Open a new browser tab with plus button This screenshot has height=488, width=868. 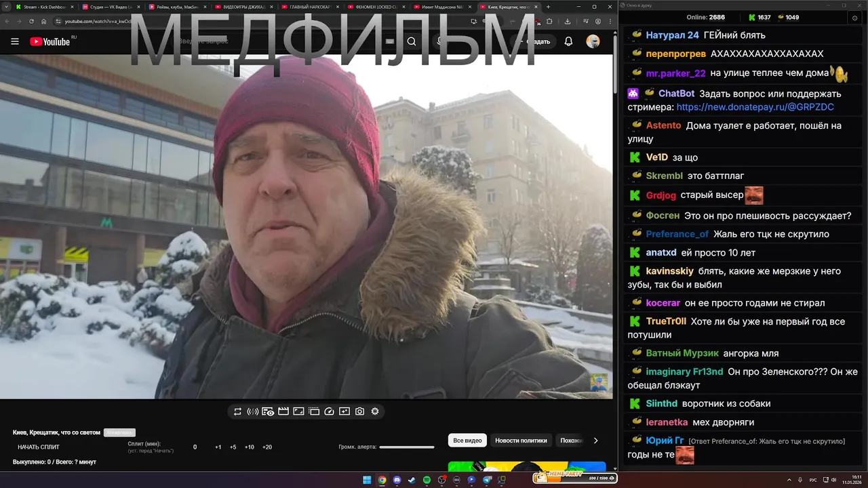tap(548, 7)
